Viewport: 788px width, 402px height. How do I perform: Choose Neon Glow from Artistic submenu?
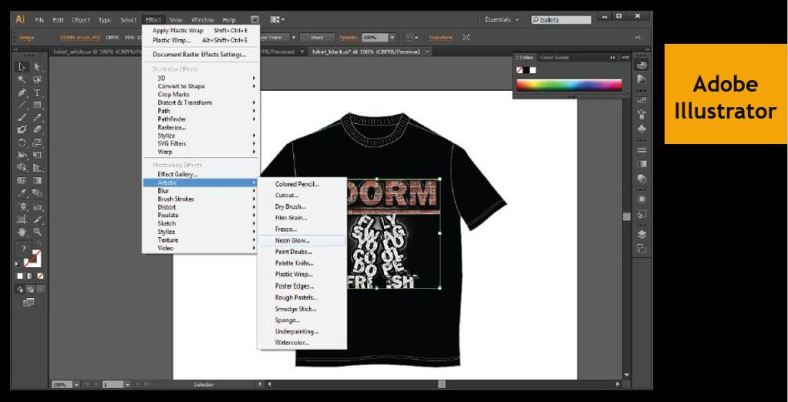point(302,241)
